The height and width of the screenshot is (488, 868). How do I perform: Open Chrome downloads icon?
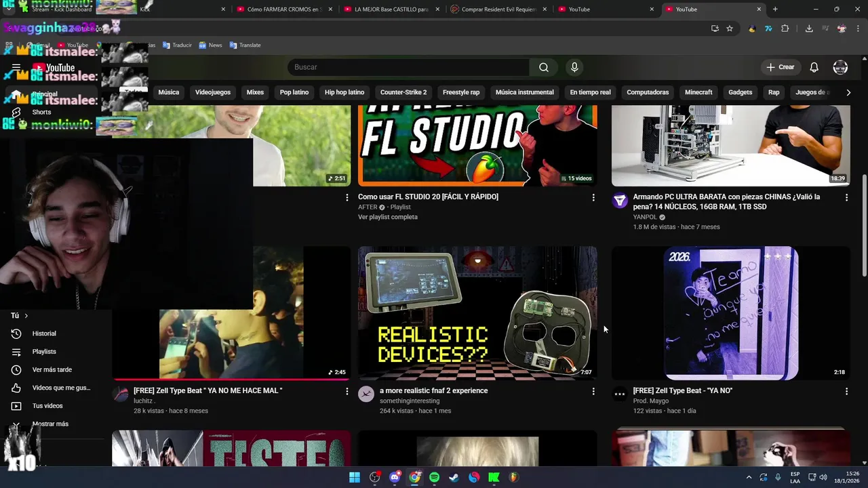(x=809, y=28)
